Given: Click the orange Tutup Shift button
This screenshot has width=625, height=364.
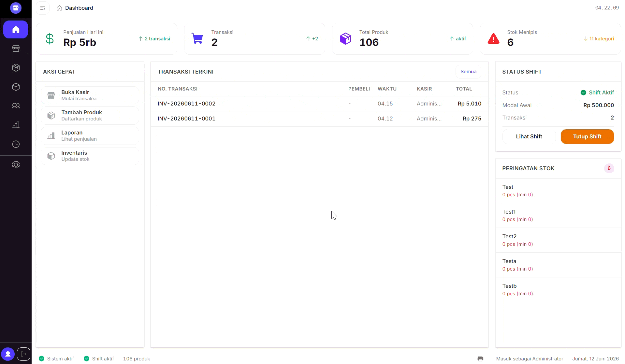Looking at the screenshot, I should pos(587,136).
